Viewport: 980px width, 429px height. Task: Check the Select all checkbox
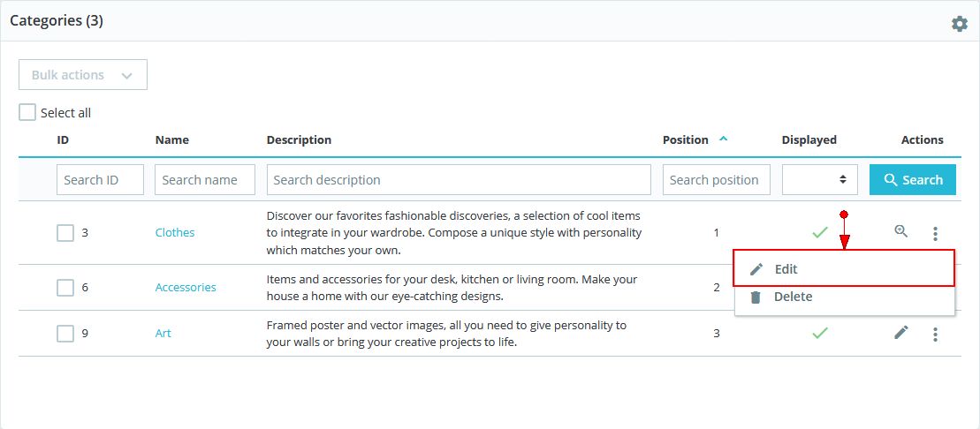coord(28,113)
